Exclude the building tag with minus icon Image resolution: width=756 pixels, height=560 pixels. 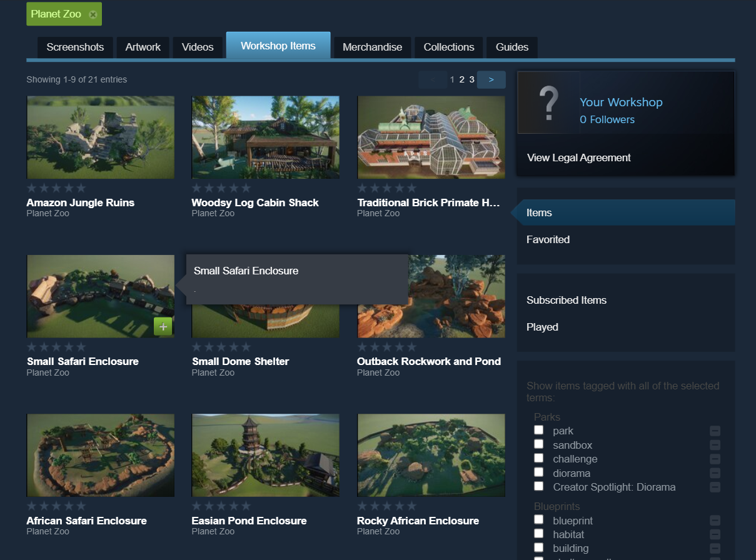[x=715, y=548]
